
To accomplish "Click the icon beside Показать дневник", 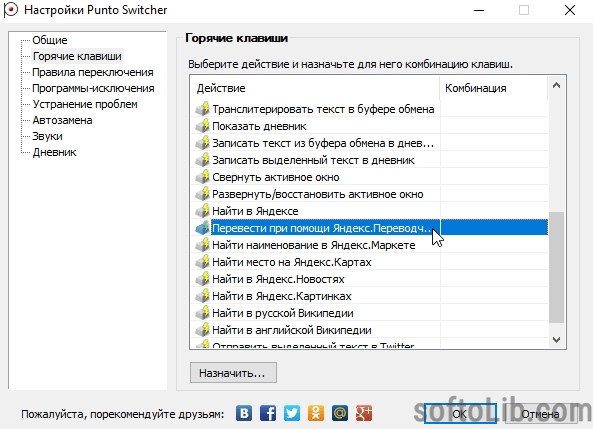I will click(203, 126).
